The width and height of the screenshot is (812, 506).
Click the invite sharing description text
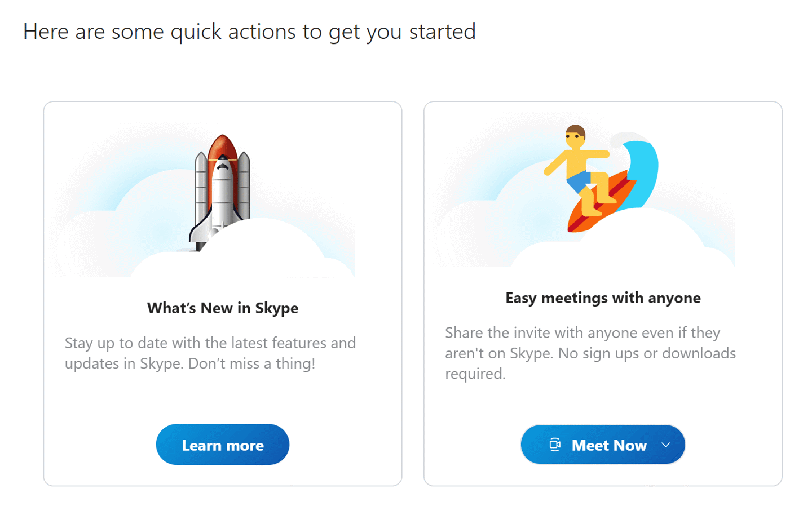(592, 353)
